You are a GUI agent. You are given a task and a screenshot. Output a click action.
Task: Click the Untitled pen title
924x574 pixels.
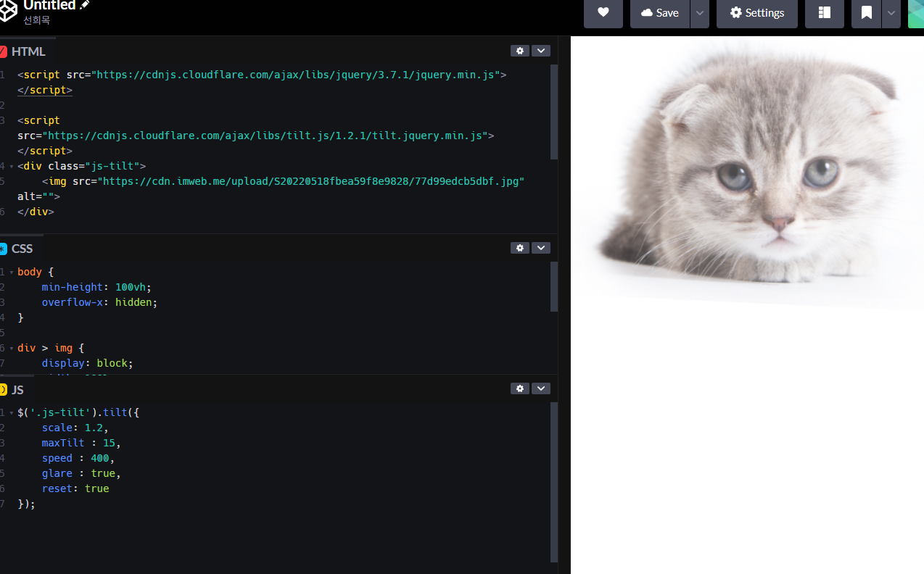point(49,5)
